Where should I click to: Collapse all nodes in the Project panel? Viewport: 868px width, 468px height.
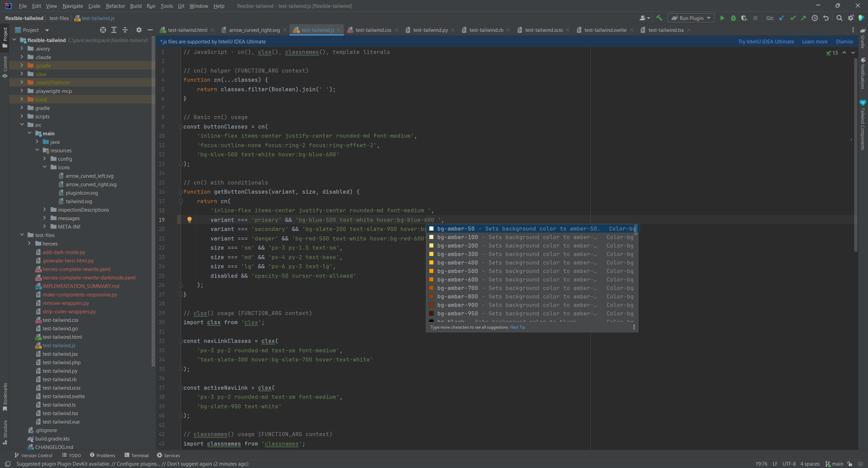point(125,30)
